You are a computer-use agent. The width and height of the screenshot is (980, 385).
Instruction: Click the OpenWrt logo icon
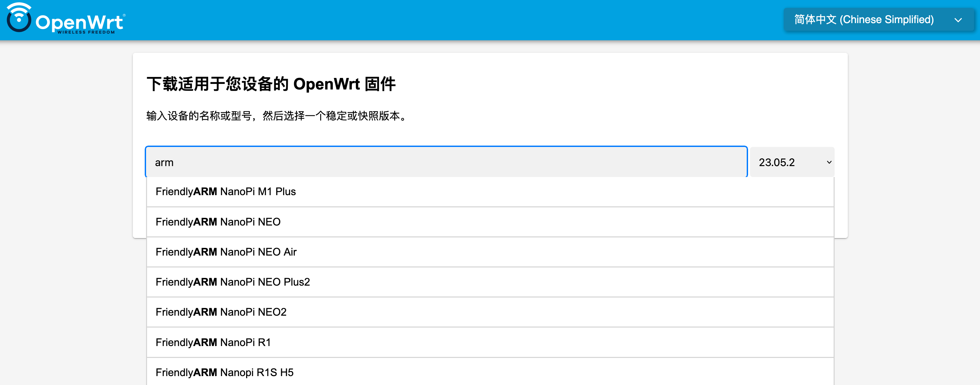point(19,19)
